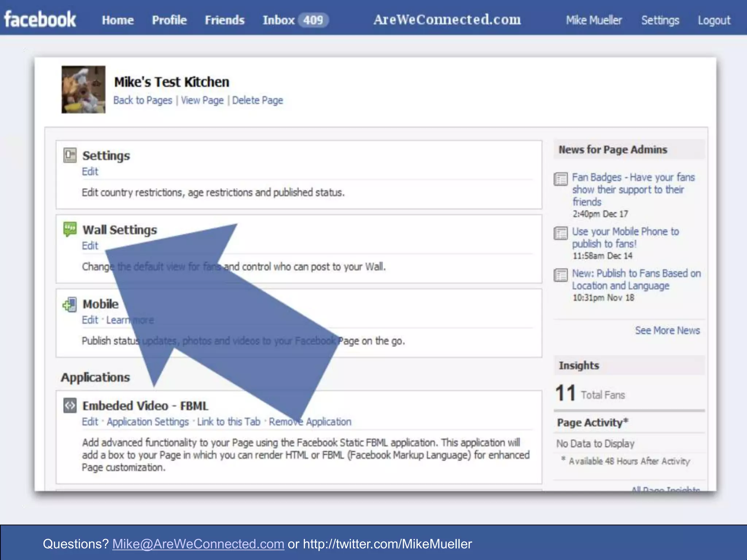The height and width of the screenshot is (560, 747).
Task: Click Logout in the top bar
Action: (x=714, y=20)
